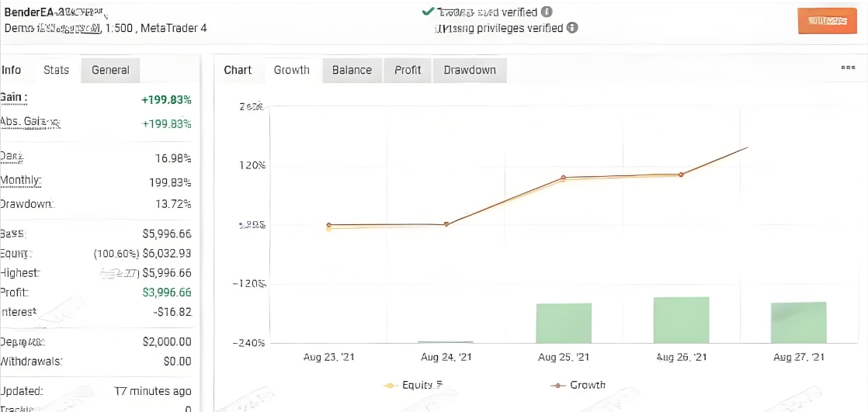Toggle the Equity series in the legend
868x412 pixels.
412,385
